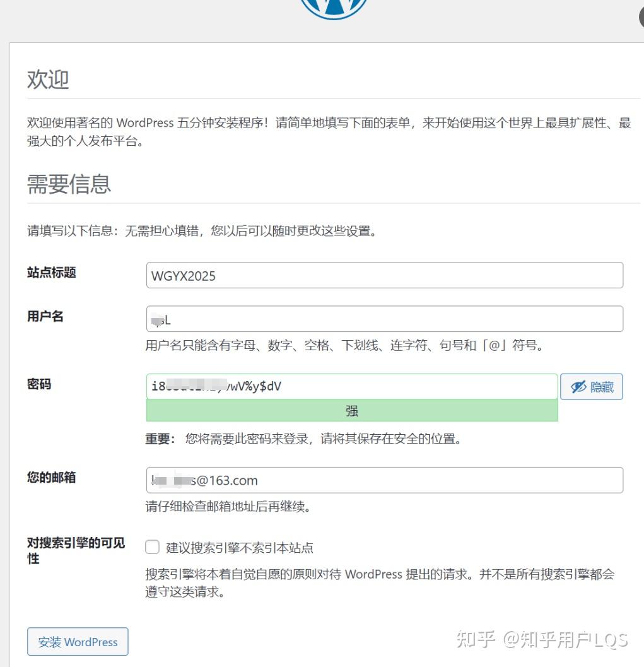Click the 建议搜索引擎不索引本站点 checkbox label text
Image resolution: width=644 pixels, height=667 pixels.
240,548
